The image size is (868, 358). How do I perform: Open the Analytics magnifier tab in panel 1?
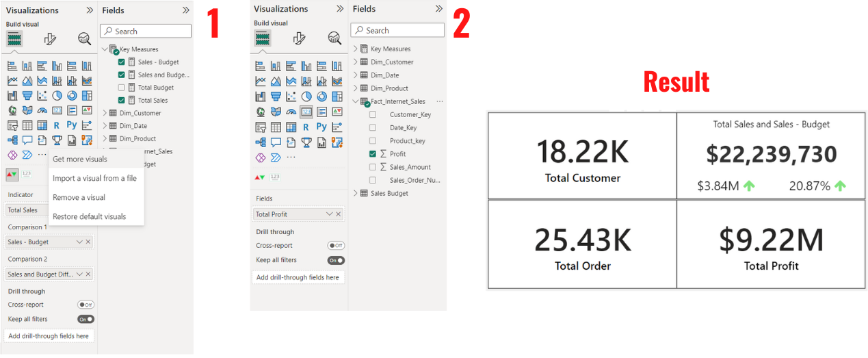84,39
